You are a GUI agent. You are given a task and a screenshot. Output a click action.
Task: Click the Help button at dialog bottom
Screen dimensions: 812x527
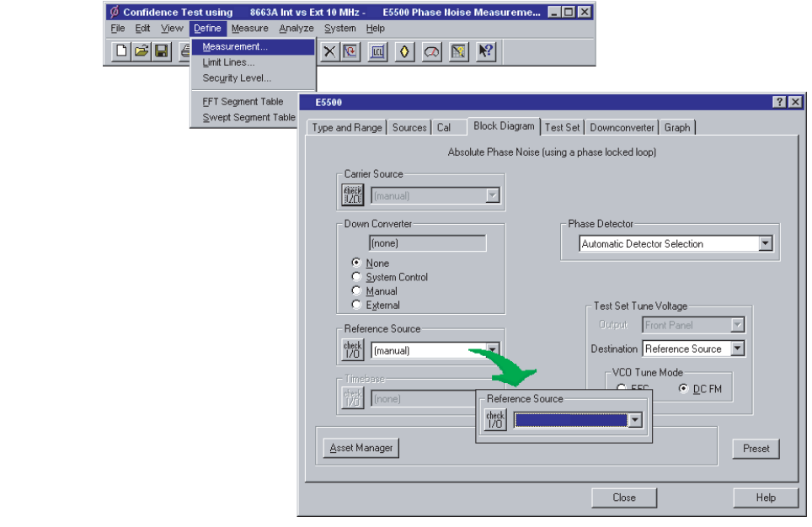coord(766,498)
